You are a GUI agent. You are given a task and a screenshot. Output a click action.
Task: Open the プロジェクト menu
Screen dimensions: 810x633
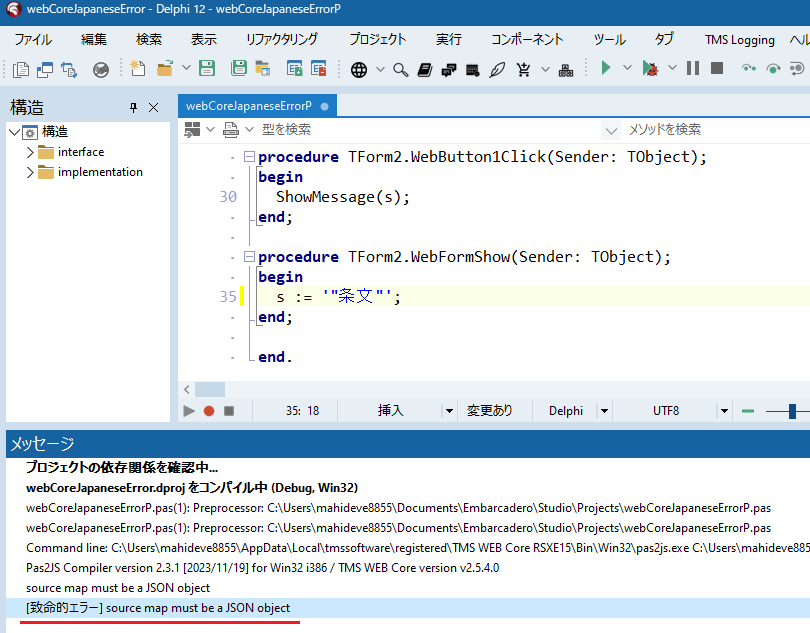(378, 39)
